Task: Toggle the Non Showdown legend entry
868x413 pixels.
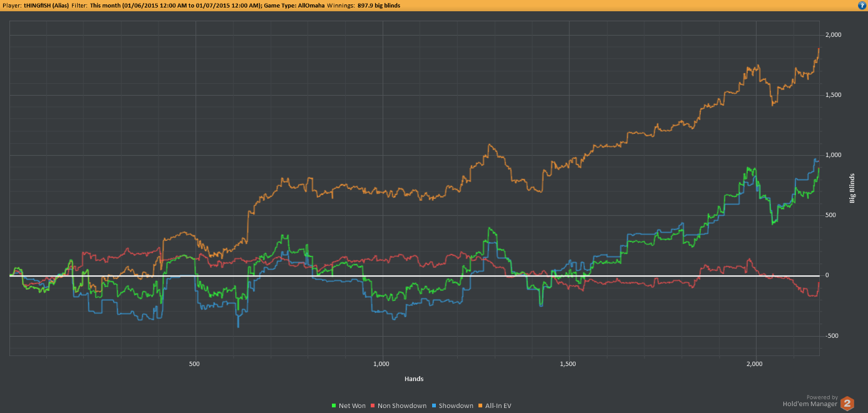Action: pyautogui.click(x=399, y=406)
